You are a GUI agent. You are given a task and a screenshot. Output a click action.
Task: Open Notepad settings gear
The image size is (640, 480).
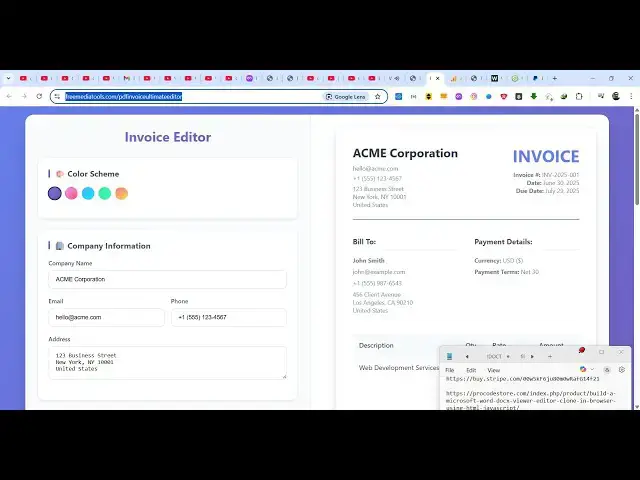pyautogui.click(x=622, y=369)
